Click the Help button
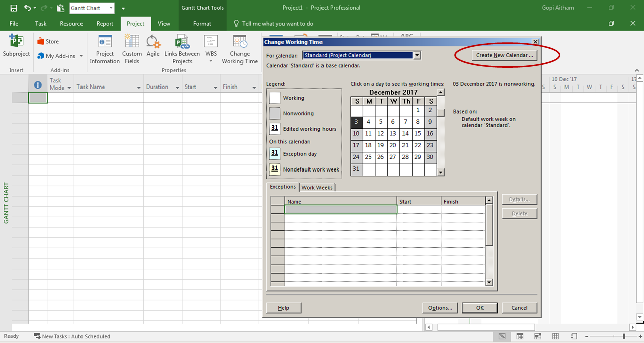The height and width of the screenshot is (343, 644). [284, 308]
